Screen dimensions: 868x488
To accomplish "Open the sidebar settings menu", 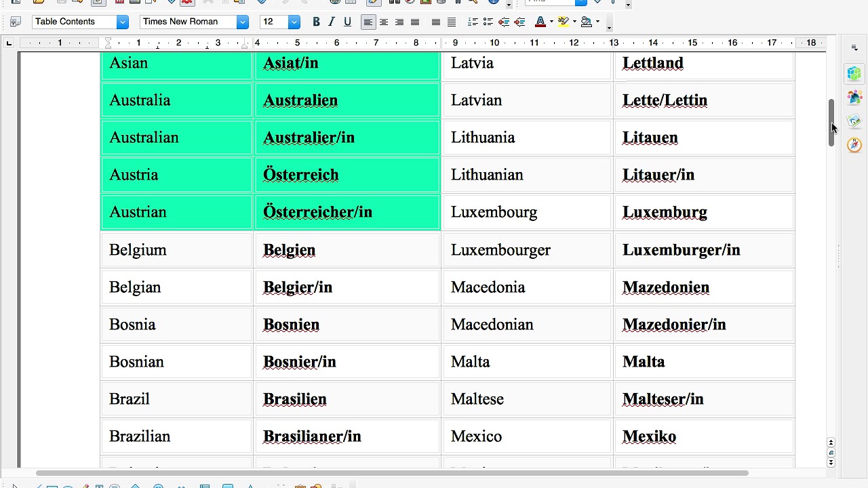I will click(x=854, y=48).
